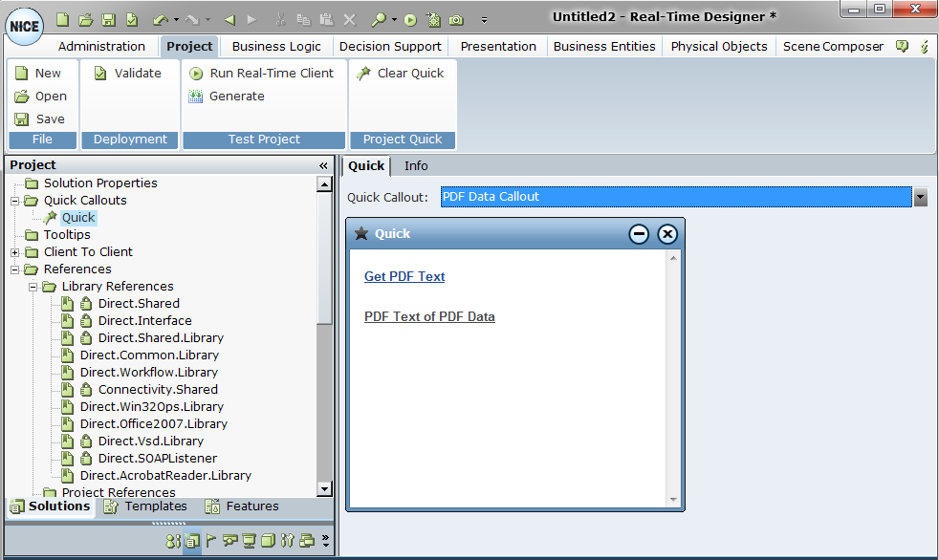Click the 3D box icon in bottom strip
The height and width of the screenshot is (560, 939).
[268, 541]
